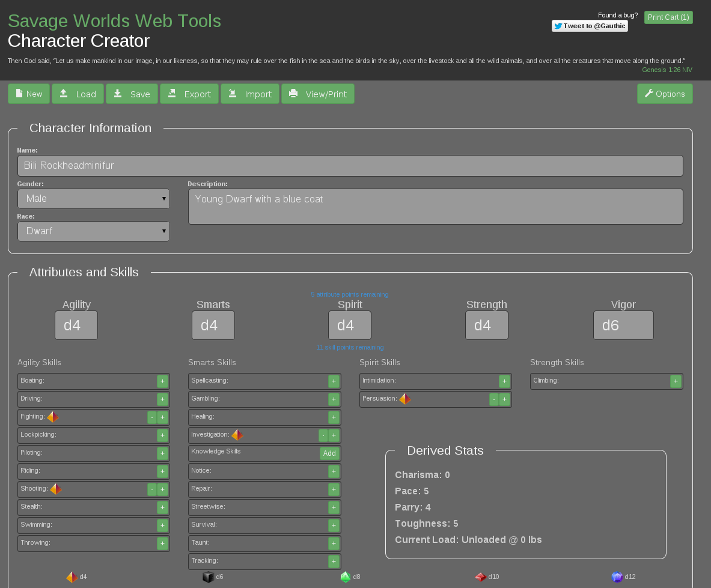Import a character file

pos(250,94)
